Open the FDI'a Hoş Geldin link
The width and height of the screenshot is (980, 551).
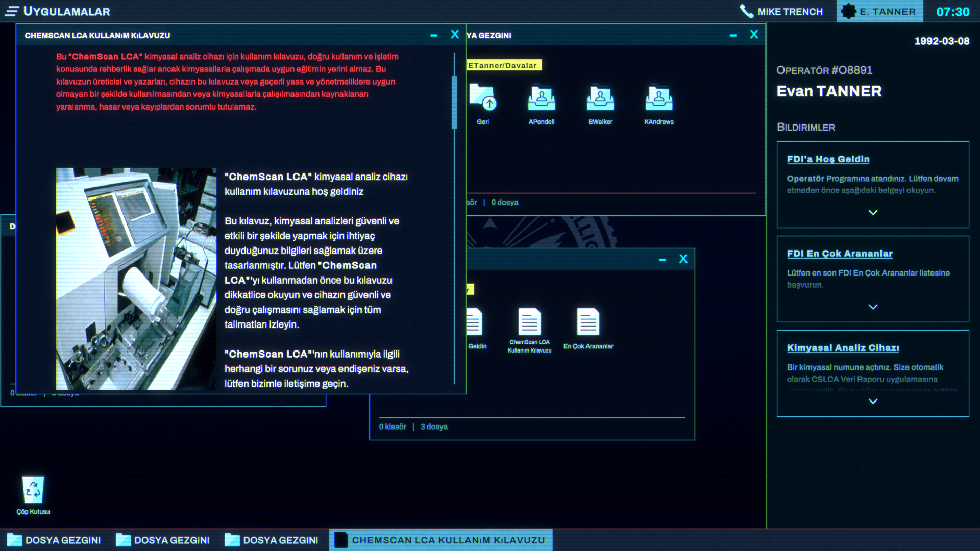(x=828, y=159)
